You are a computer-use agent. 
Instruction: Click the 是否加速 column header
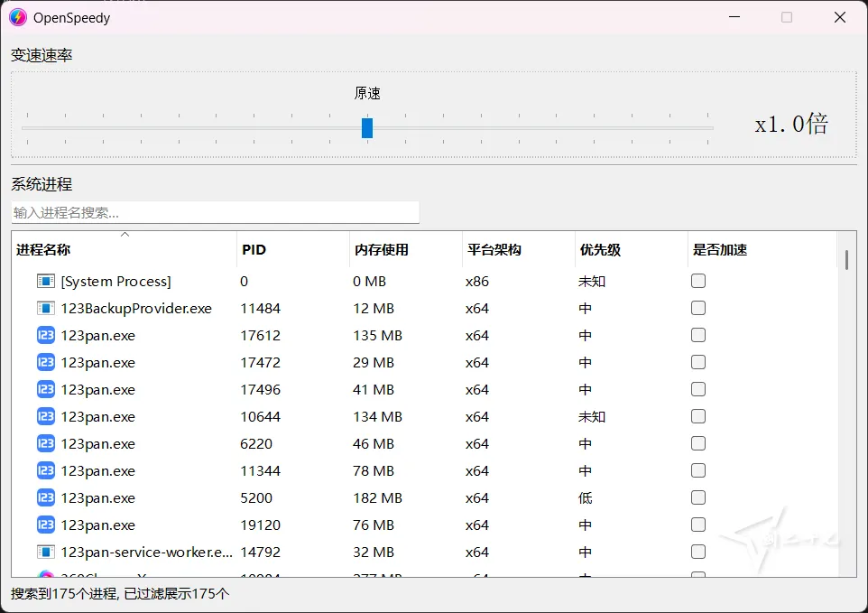coord(719,250)
